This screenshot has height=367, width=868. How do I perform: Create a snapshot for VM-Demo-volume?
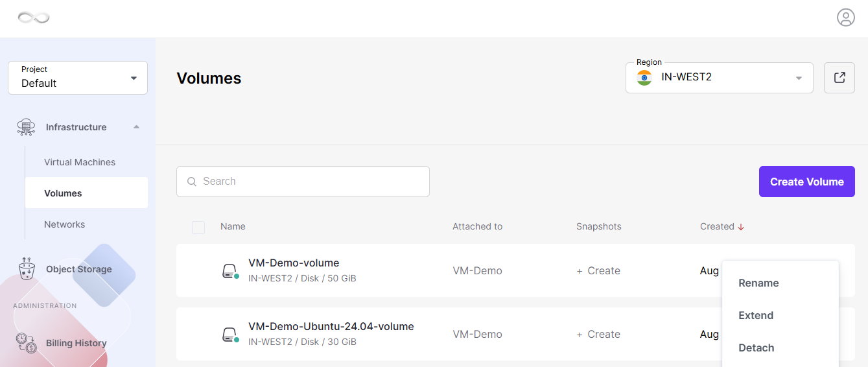pyautogui.click(x=598, y=271)
